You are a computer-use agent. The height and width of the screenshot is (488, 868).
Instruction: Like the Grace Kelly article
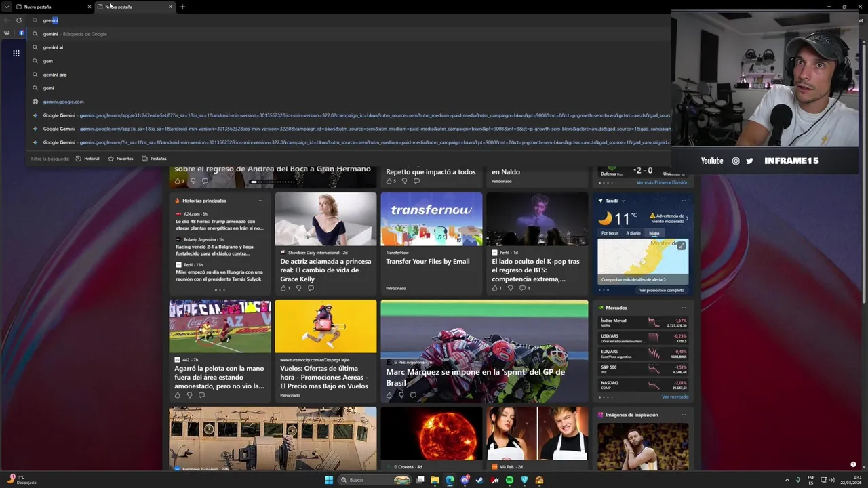point(284,288)
